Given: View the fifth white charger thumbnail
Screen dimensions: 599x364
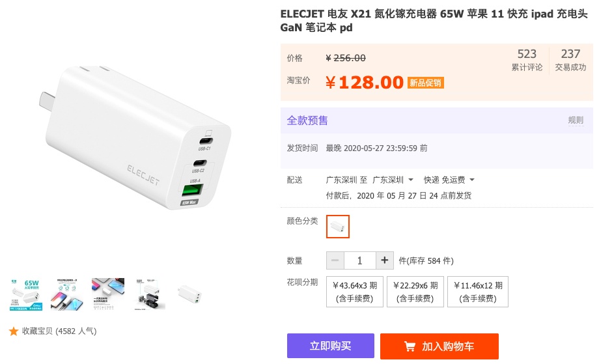Looking at the screenshot, I should [x=190, y=294].
